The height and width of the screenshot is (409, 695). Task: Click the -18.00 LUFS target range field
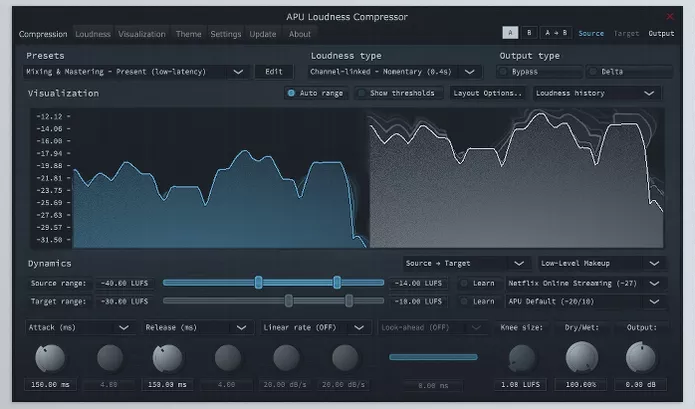pos(418,301)
